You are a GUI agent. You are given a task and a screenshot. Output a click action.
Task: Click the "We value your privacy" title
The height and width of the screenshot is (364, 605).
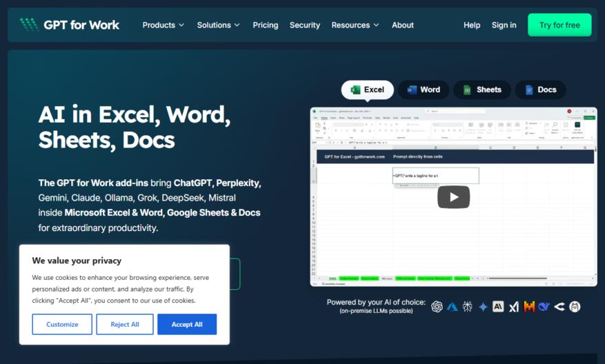(x=77, y=261)
